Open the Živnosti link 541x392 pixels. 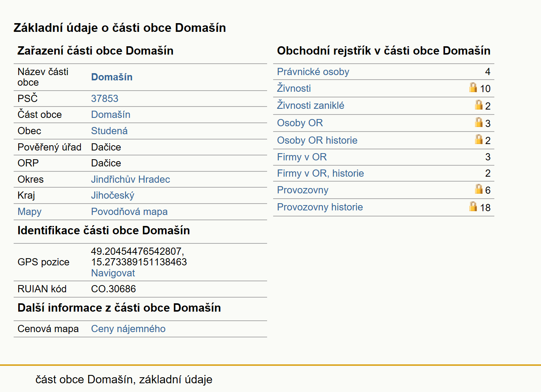[x=294, y=88]
